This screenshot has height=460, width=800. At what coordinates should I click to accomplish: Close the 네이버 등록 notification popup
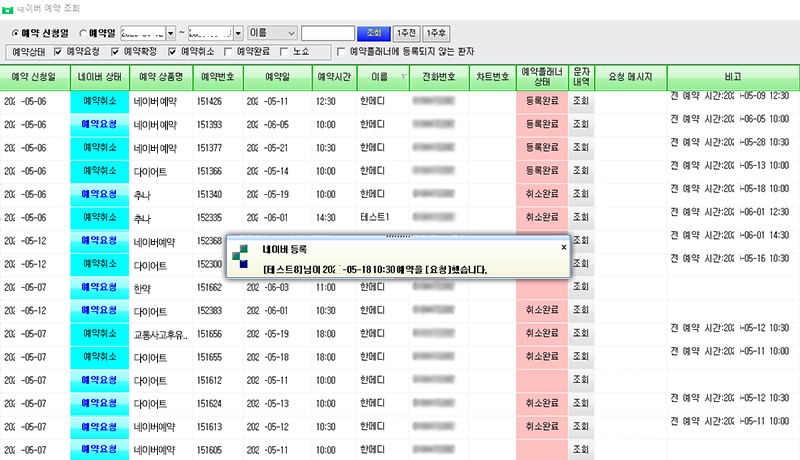click(564, 247)
